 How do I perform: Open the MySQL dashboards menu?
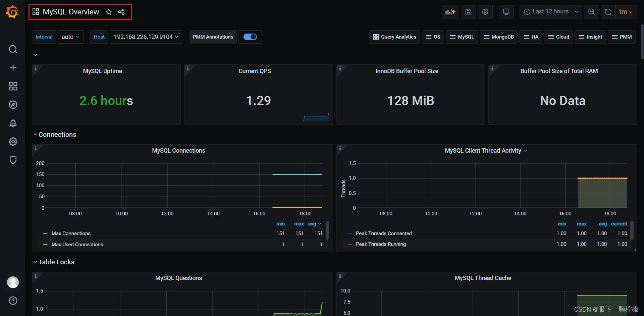click(x=462, y=37)
